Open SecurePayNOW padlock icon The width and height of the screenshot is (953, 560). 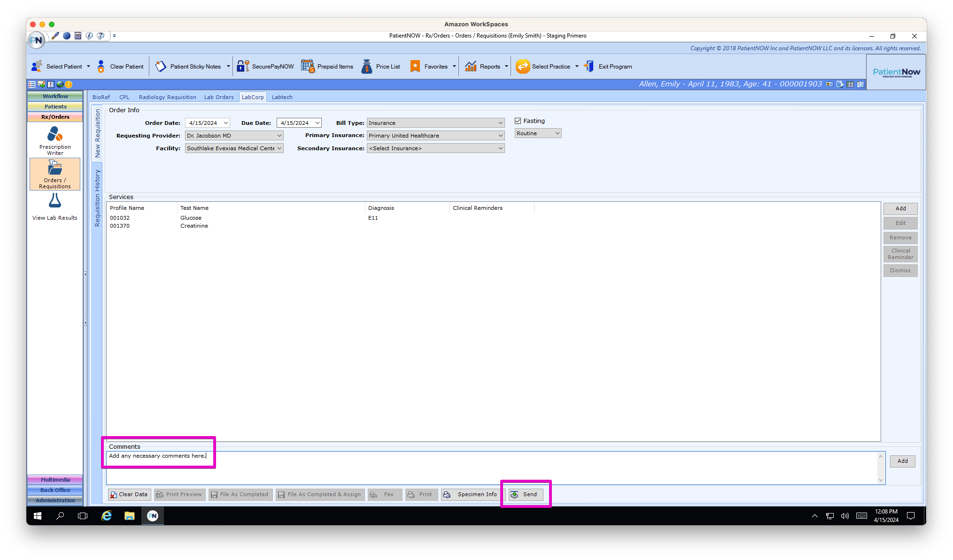(x=243, y=66)
